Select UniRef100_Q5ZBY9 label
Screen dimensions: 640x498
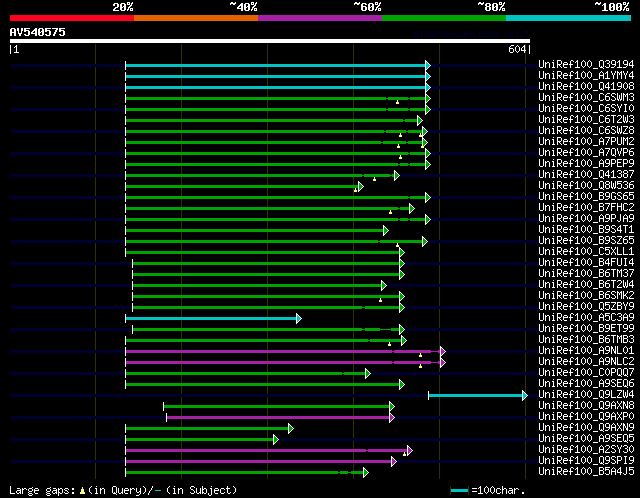tap(586, 307)
